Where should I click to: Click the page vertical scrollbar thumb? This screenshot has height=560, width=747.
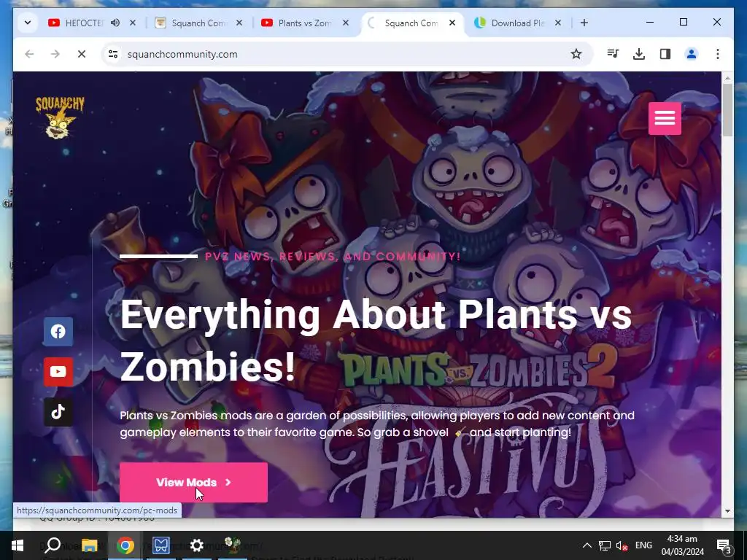point(727,110)
